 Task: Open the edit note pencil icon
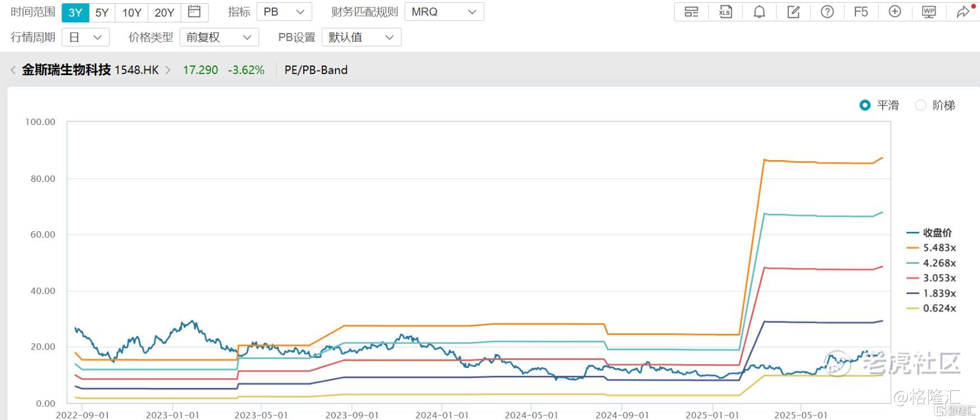pos(793,12)
